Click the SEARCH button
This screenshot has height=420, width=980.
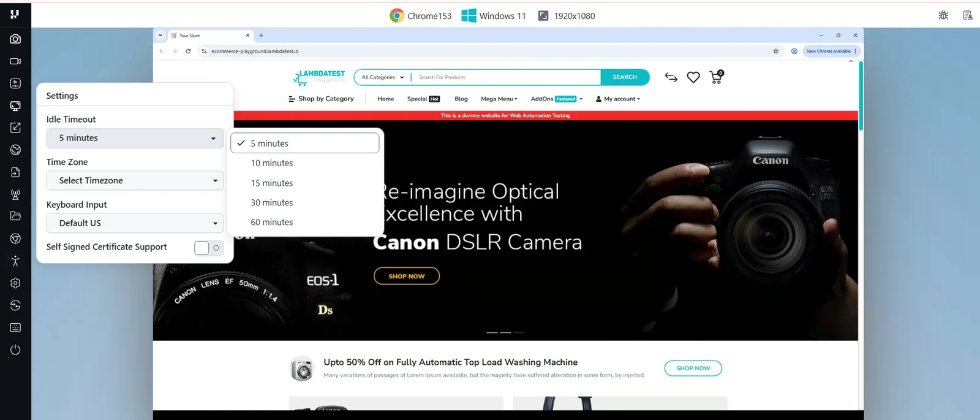pos(625,77)
